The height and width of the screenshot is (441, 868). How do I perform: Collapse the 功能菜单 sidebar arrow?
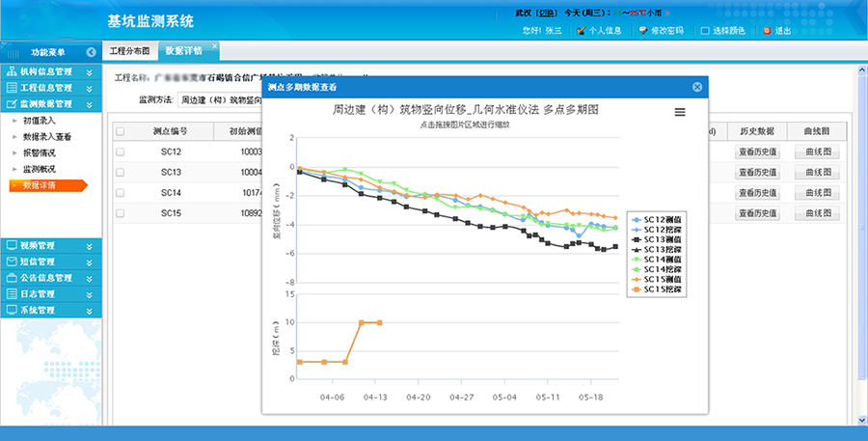(91, 52)
